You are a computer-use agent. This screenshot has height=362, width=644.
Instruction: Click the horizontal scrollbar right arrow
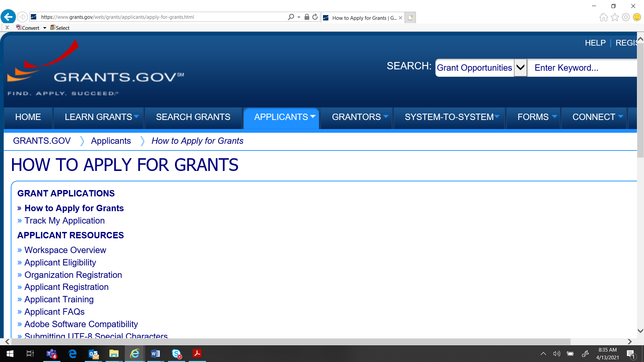point(630,342)
